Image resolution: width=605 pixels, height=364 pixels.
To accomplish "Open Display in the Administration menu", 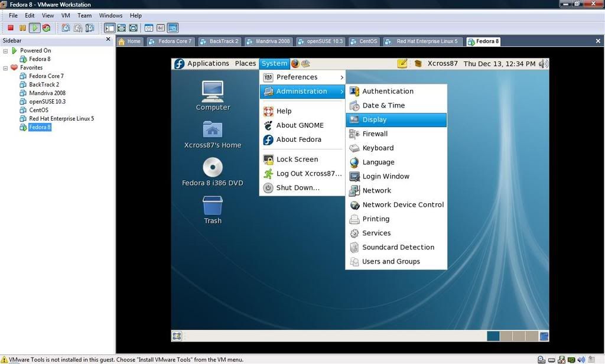I will 396,120.
